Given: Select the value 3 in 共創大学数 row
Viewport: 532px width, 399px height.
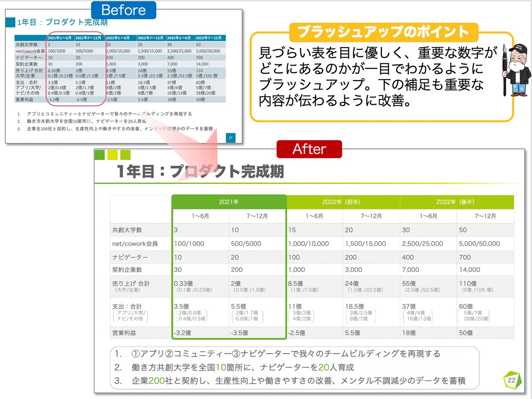Looking at the screenshot, I should 176,230.
